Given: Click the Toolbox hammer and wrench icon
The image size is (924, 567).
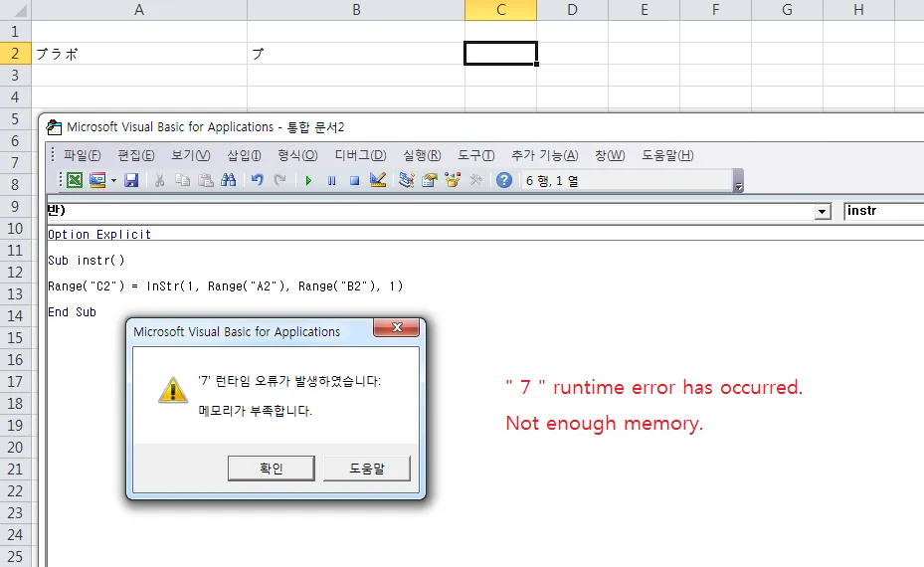Looking at the screenshot, I should click(475, 180).
